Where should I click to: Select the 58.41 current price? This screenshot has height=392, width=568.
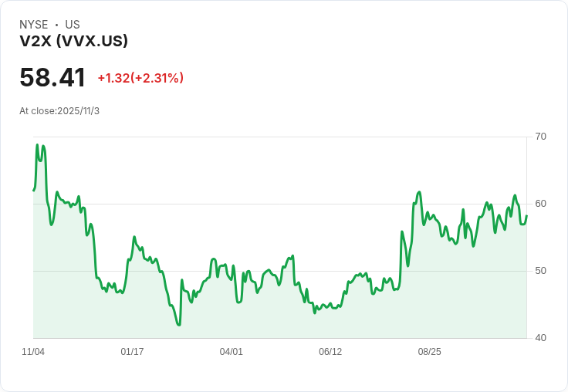(52, 78)
